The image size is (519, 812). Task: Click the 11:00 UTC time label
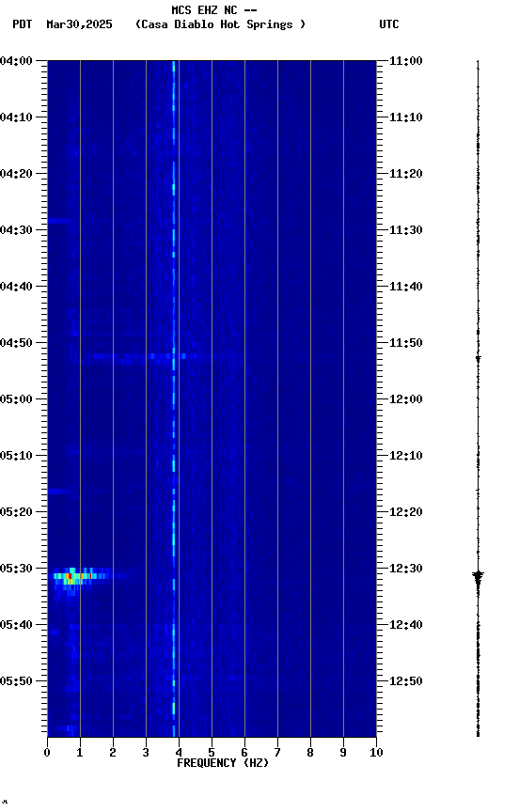(x=406, y=61)
